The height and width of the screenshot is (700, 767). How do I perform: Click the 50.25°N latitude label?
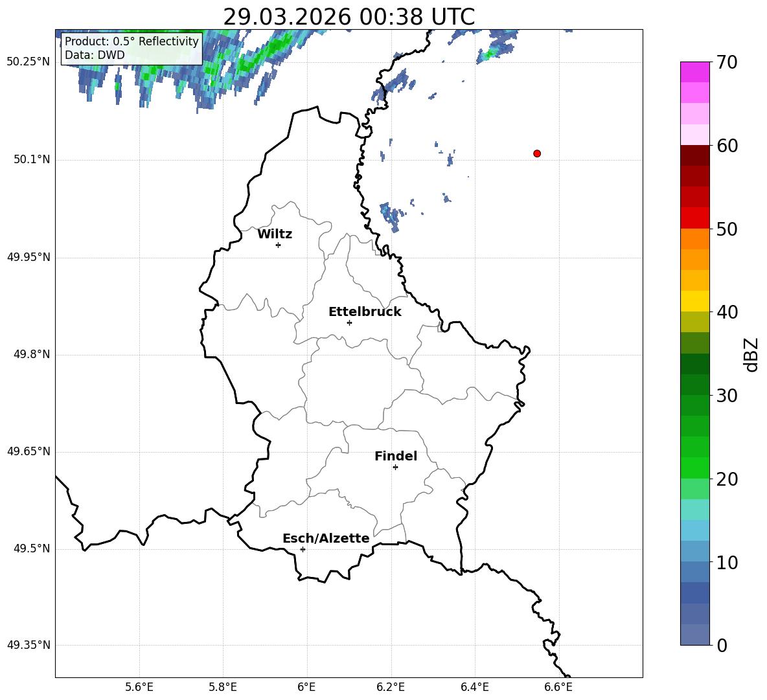(29, 62)
